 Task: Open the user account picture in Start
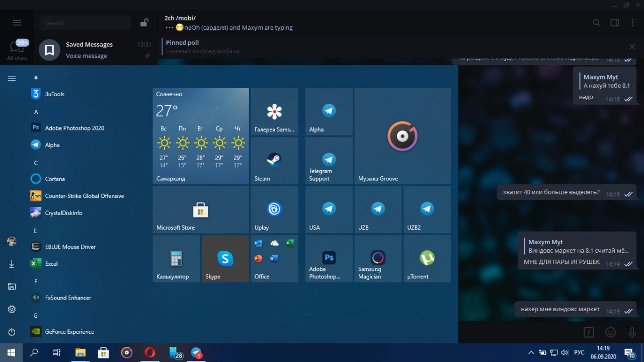coord(12,242)
